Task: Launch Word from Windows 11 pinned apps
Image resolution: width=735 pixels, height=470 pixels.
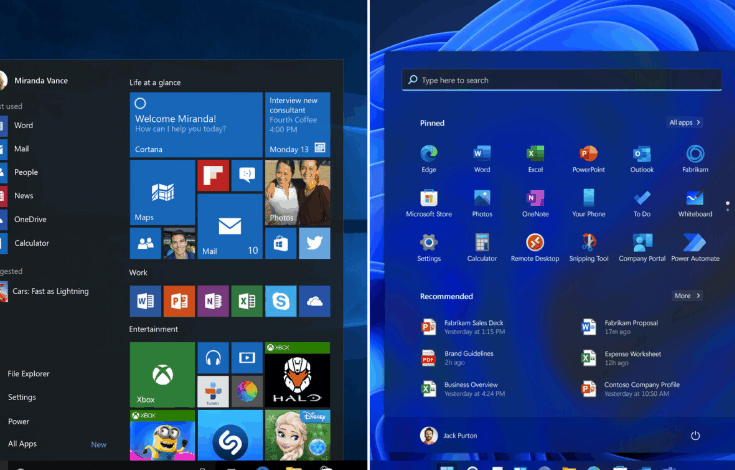Action: (x=482, y=159)
